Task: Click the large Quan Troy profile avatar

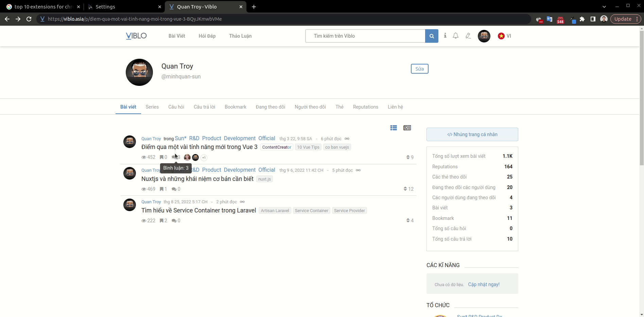Action: [139, 72]
